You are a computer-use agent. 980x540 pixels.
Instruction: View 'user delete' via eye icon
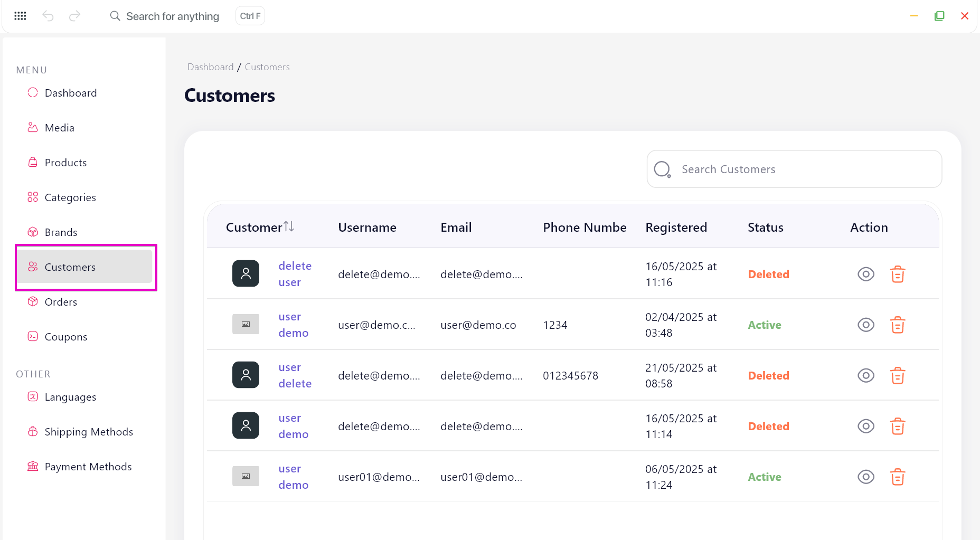[866, 375]
